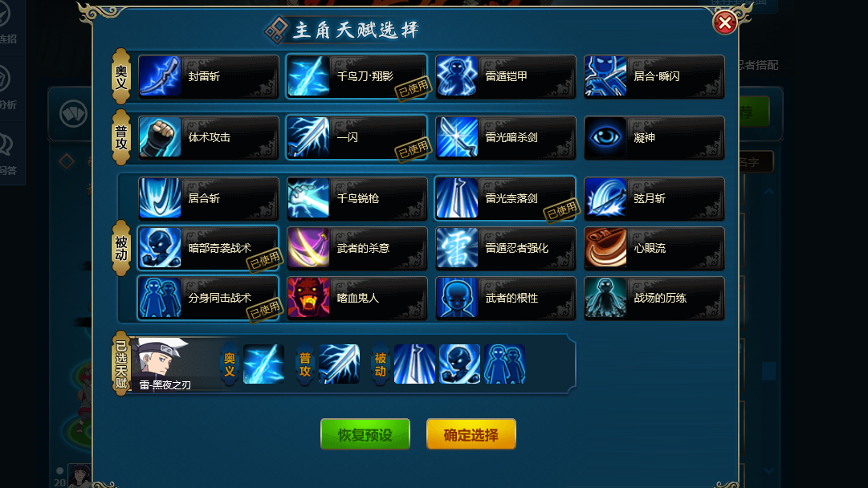Choose the 战场的历练 passive icon
868x488 pixels.
605,298
